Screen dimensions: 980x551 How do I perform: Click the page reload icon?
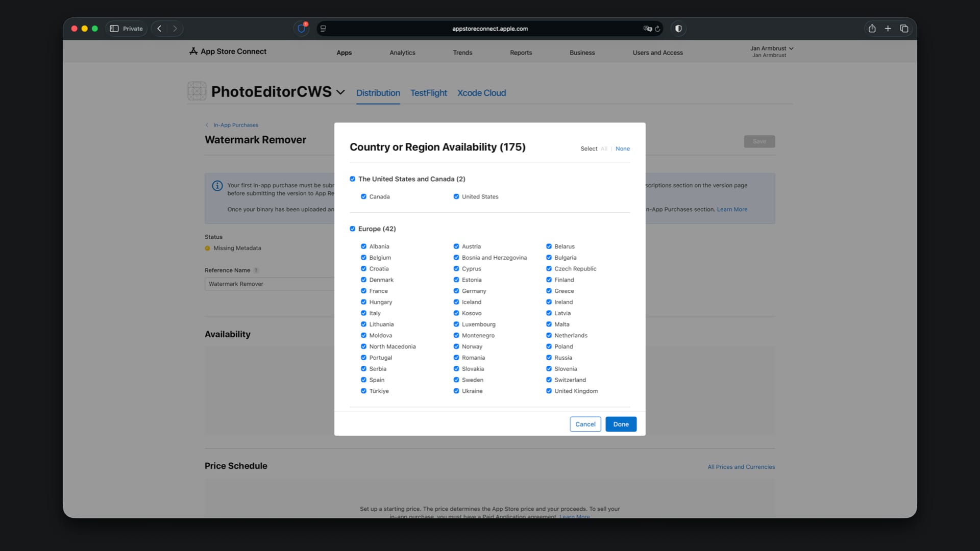tap(657, 29)
